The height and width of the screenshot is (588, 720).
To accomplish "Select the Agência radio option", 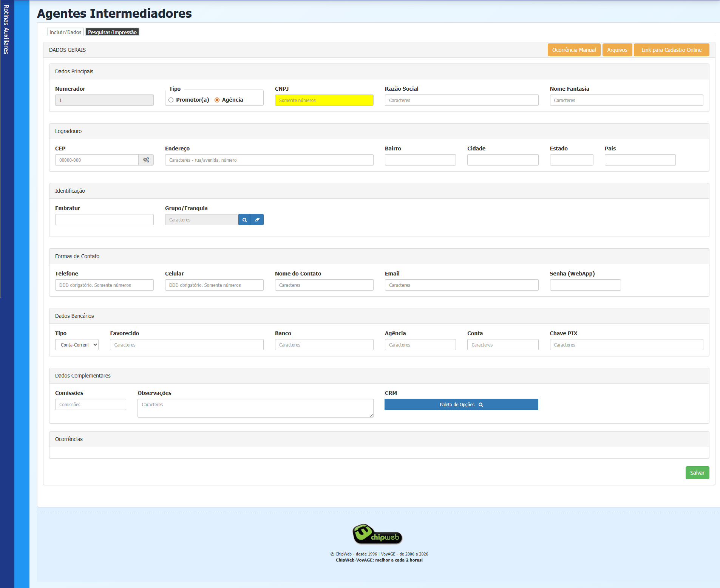I will click(217, 100).
